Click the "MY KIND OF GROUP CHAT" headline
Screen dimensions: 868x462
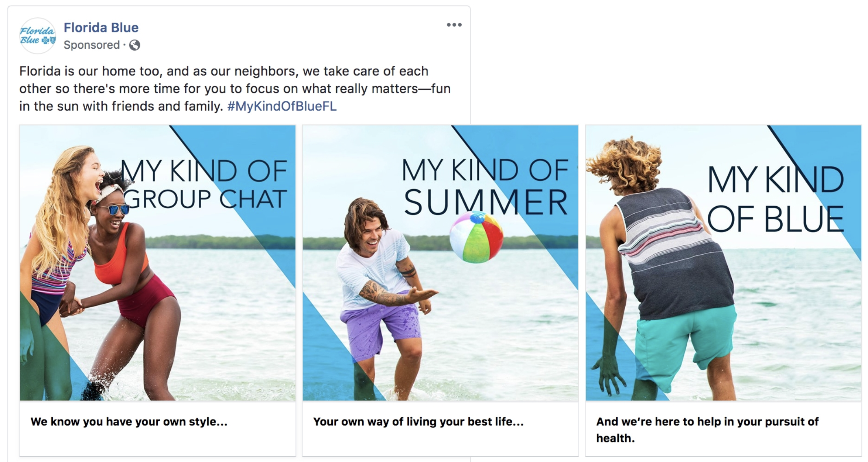tap(204, 185)
